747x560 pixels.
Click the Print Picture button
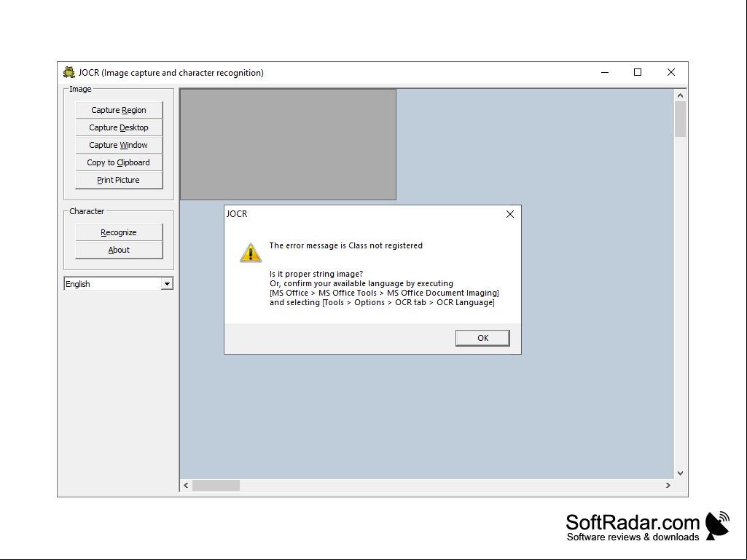[119, 180]
